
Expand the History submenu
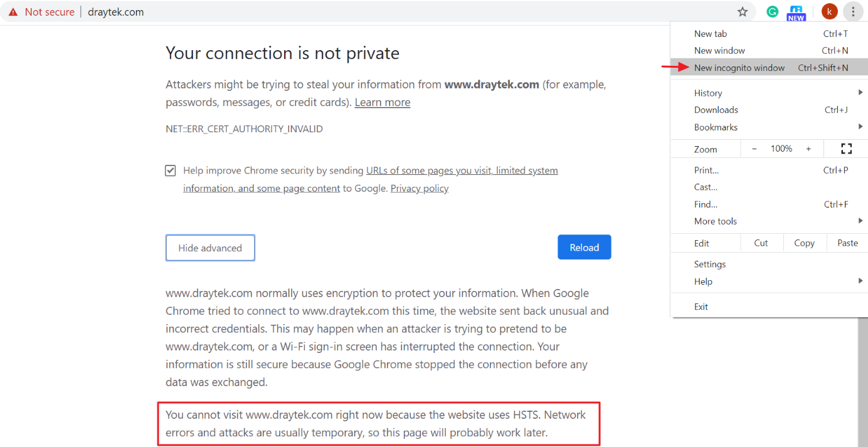click(769, 93)
